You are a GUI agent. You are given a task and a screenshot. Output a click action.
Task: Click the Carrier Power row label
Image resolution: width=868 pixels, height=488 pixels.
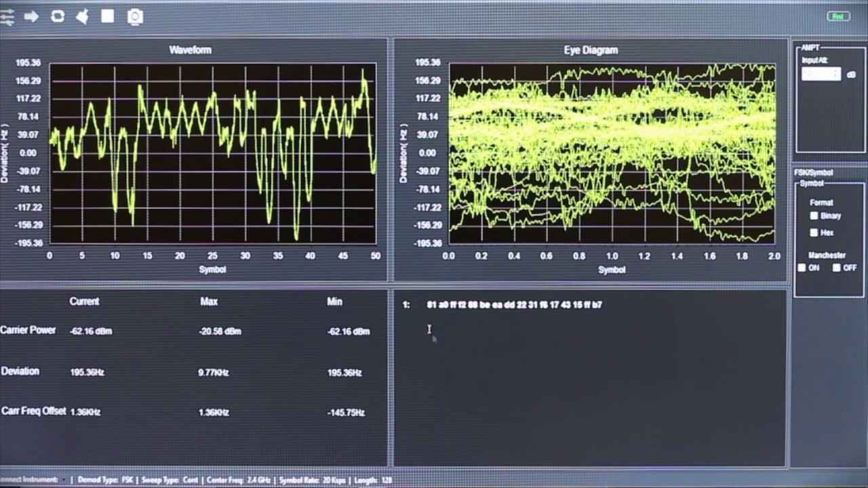pyautogui.click(x=28, y=330)
